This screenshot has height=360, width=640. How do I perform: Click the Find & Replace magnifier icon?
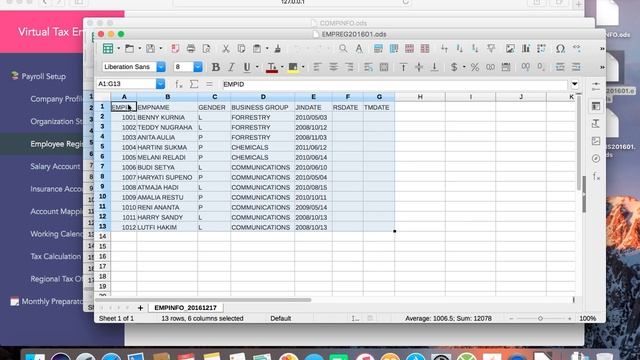343,49
